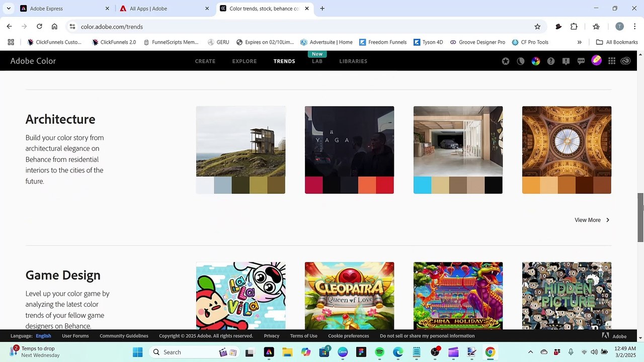Screen dimensions: 644x362
Task: Open the Hidden Picture game thumbnail
Action: 567,296
